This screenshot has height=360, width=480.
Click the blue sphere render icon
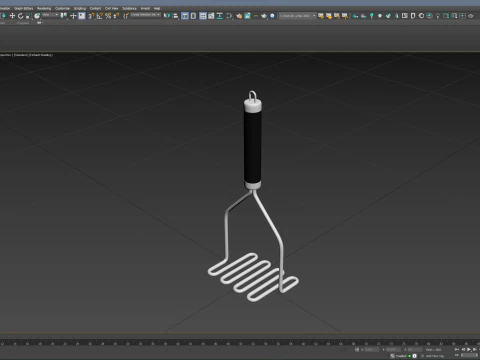coord(272,16)
